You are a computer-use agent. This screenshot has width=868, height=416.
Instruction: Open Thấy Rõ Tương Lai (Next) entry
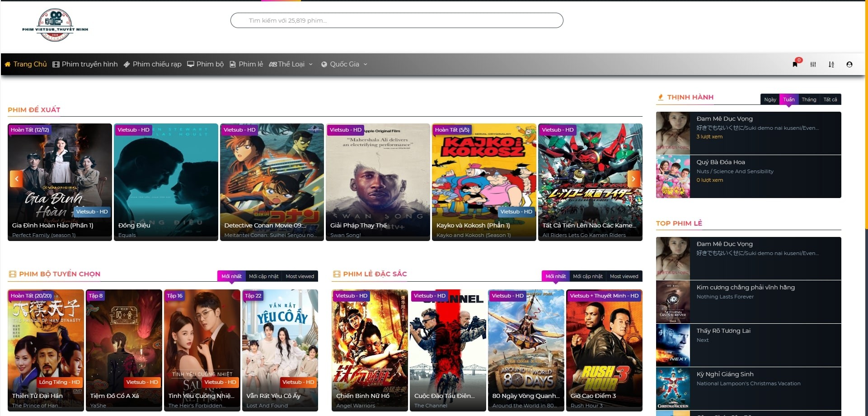[x=749, y=345]
